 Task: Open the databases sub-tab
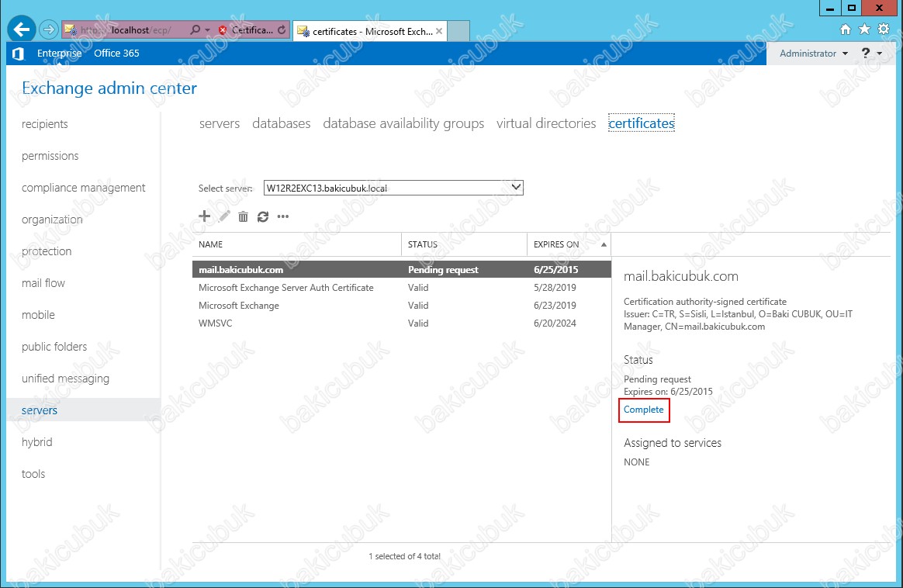[x=281, y=123]
